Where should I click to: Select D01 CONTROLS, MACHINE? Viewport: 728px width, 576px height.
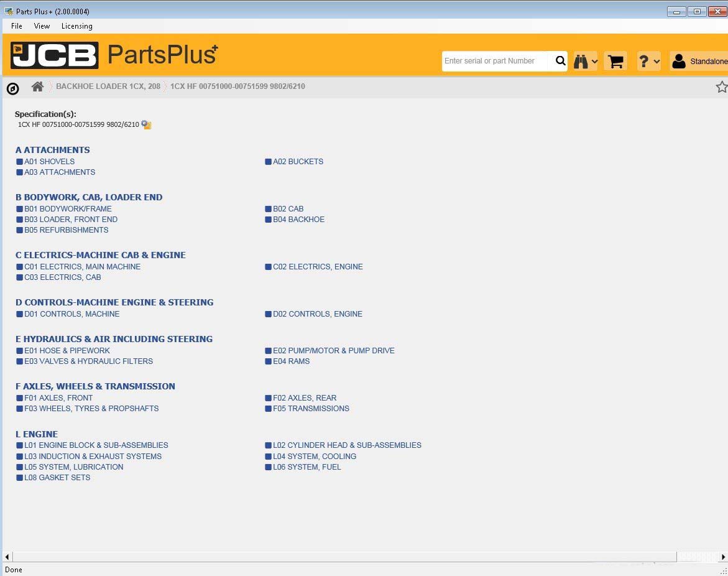[x=72, y=315]
